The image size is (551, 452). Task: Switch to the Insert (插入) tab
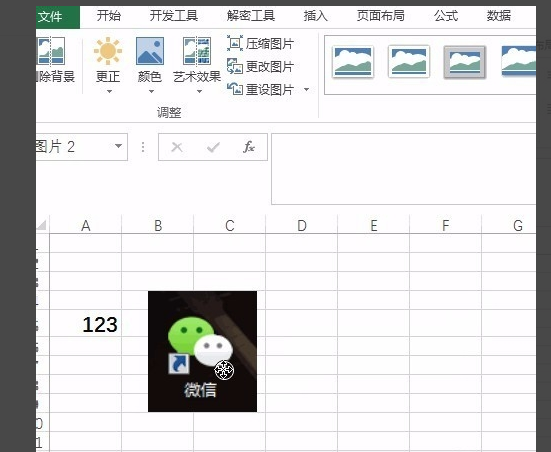tap(315, 16)
